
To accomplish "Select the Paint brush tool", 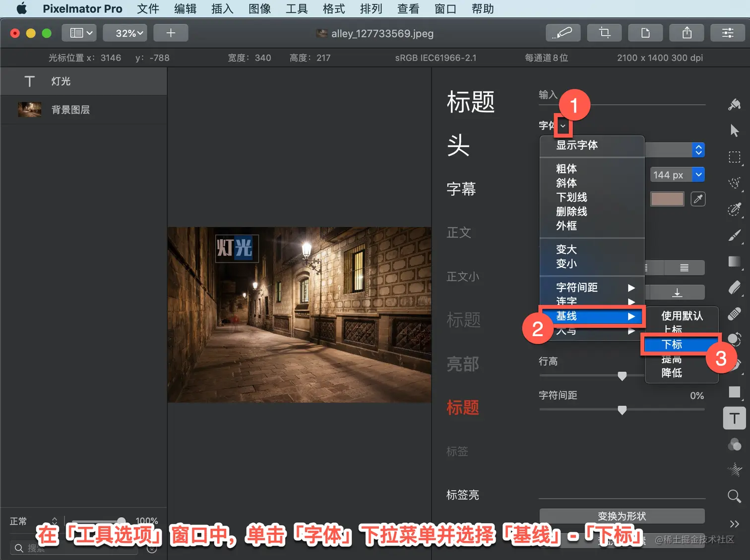I will (735, 236).
